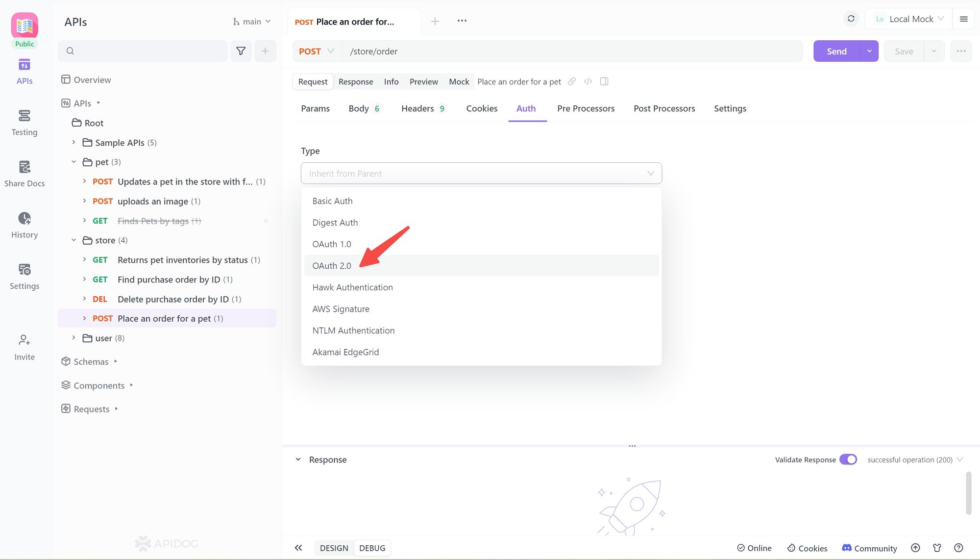Choose AWS Signature option
The image size is (980, 560).
click(x=481, y=308)
